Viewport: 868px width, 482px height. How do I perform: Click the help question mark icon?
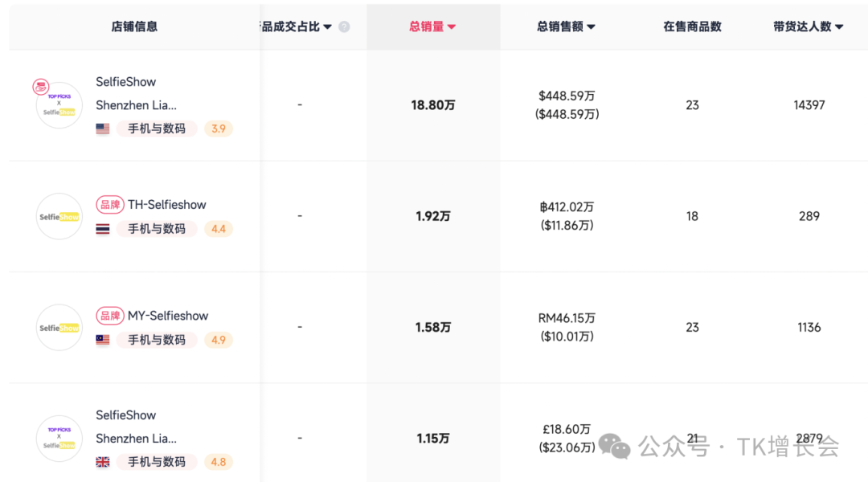point(344,27)
